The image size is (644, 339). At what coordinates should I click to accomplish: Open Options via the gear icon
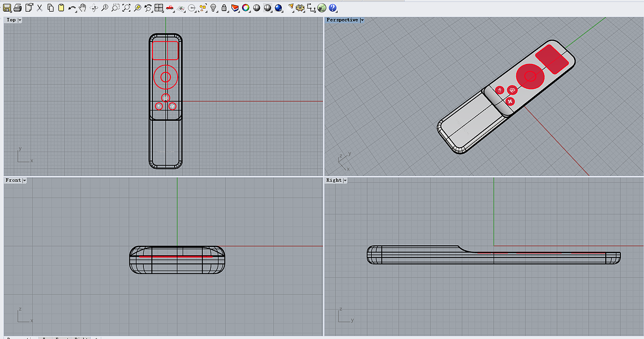pos(300,8)
